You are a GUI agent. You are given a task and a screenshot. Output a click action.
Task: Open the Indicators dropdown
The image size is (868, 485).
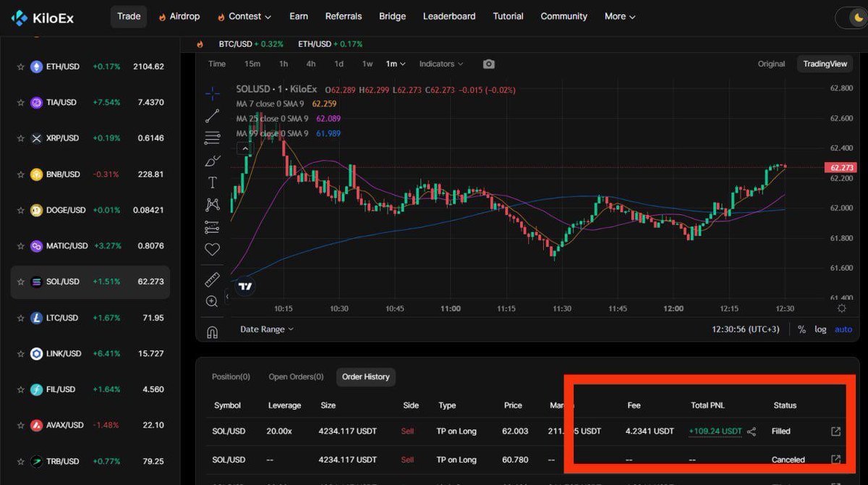(x=441, y=64)
